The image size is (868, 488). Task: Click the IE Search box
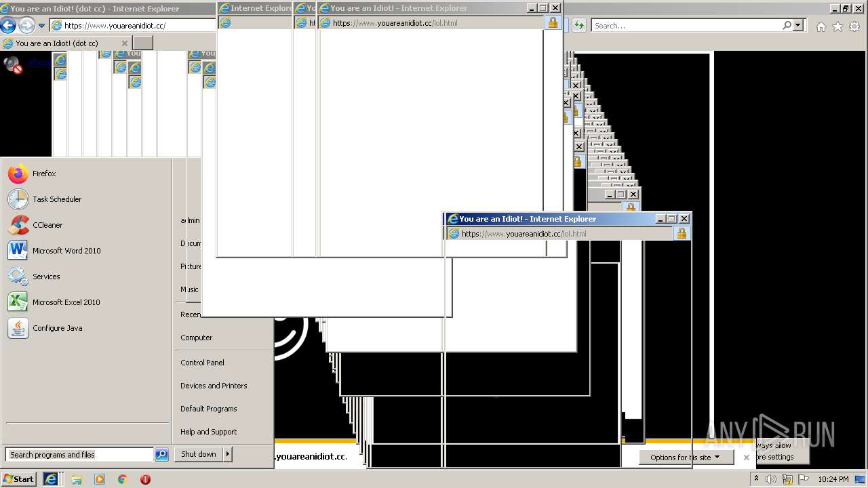(687, 26)
